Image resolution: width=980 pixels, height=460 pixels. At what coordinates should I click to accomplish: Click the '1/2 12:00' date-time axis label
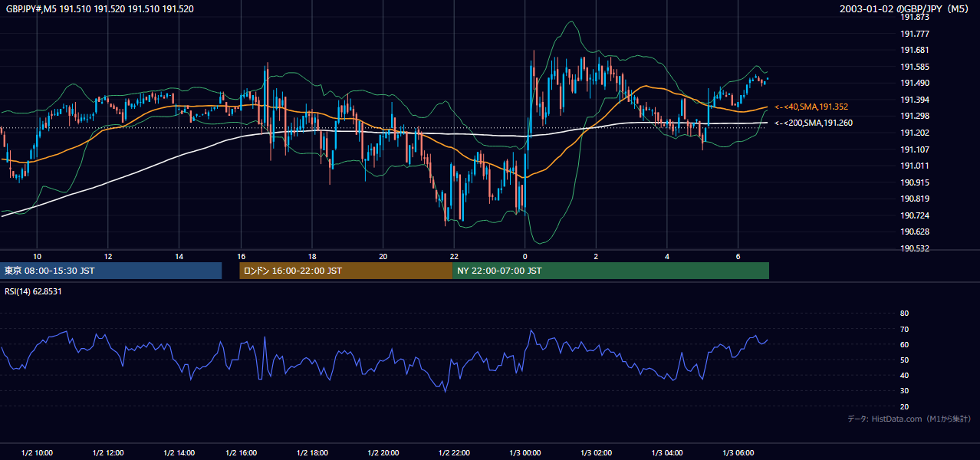point(107,452)
